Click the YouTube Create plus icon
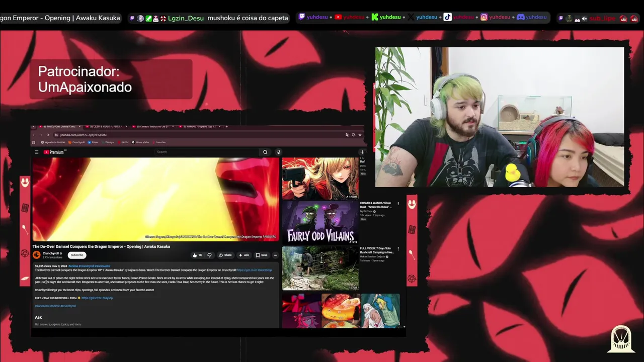Image resolution: width=644 pixels, height=362 pixels. click(x=362, y=152)
